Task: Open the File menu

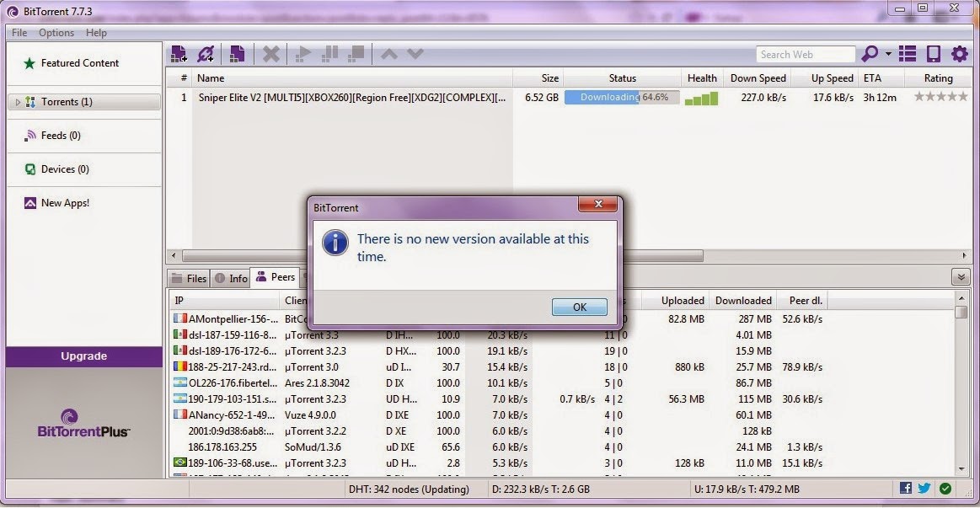Action: [x=19, y=33]
